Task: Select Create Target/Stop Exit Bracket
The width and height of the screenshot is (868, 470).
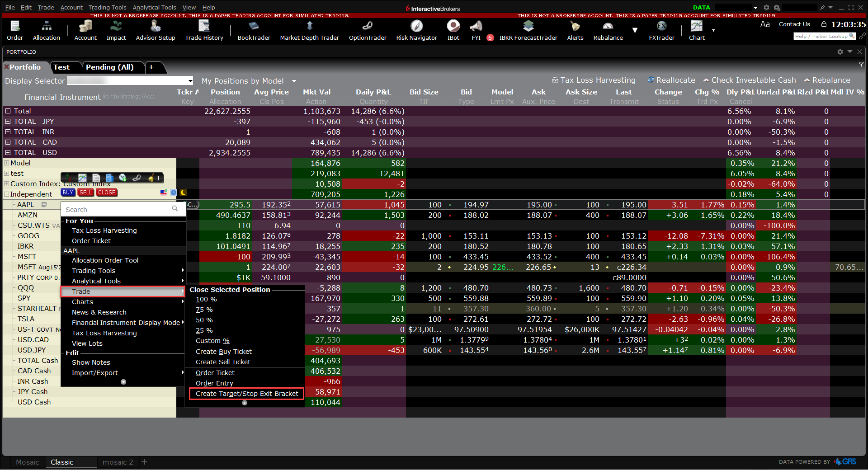Action: pos(247,394)
